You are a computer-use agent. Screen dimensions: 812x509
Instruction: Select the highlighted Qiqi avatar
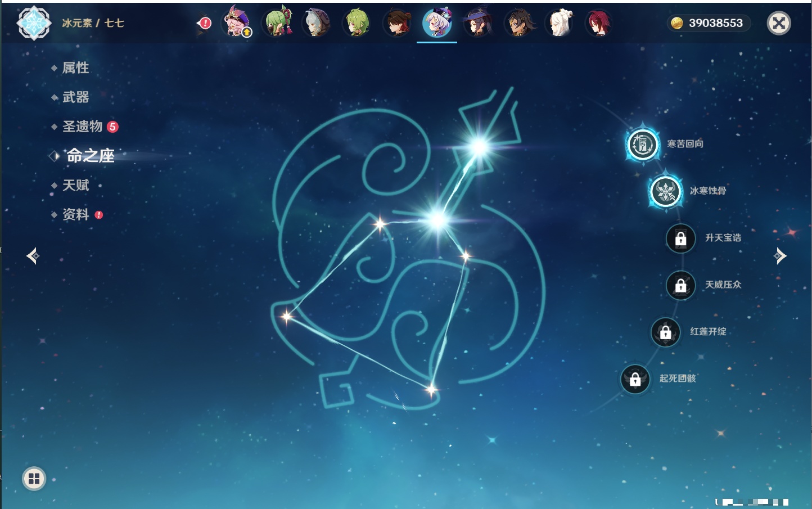437,22
